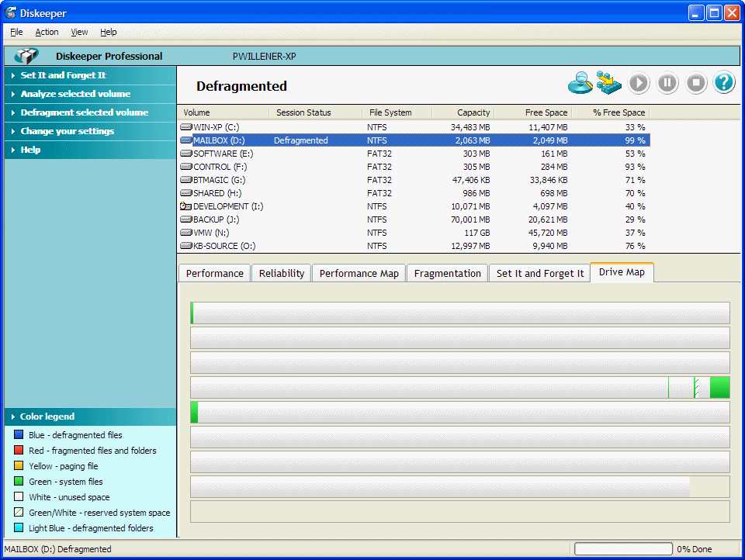Expand the Help sidebar section
Viewport: 745px width, 560px height.
click(x=90, y=150)
